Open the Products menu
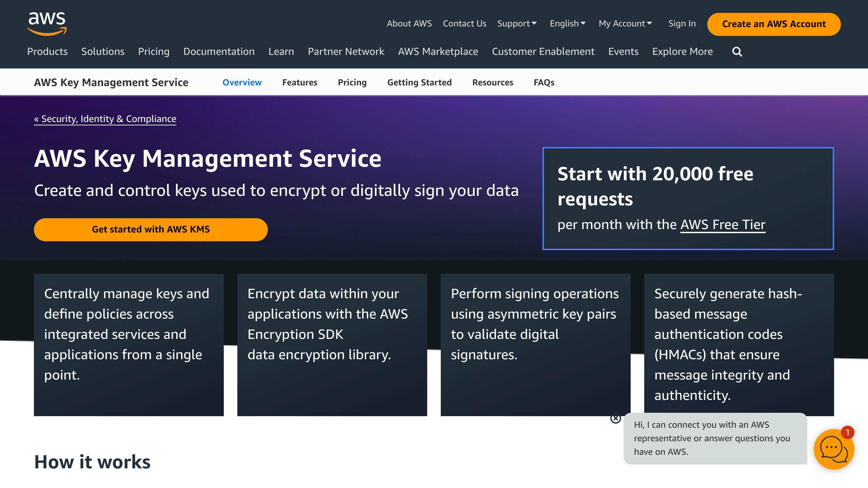The width and height of the screenshot is (868, 488). coord(47,52)
